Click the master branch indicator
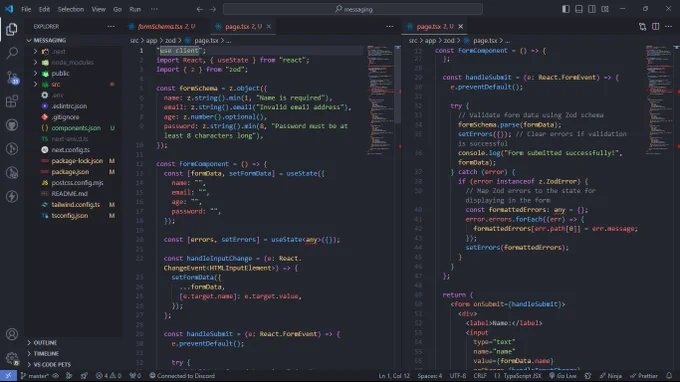This screenshot has height=382, width=680. point(34,375)
